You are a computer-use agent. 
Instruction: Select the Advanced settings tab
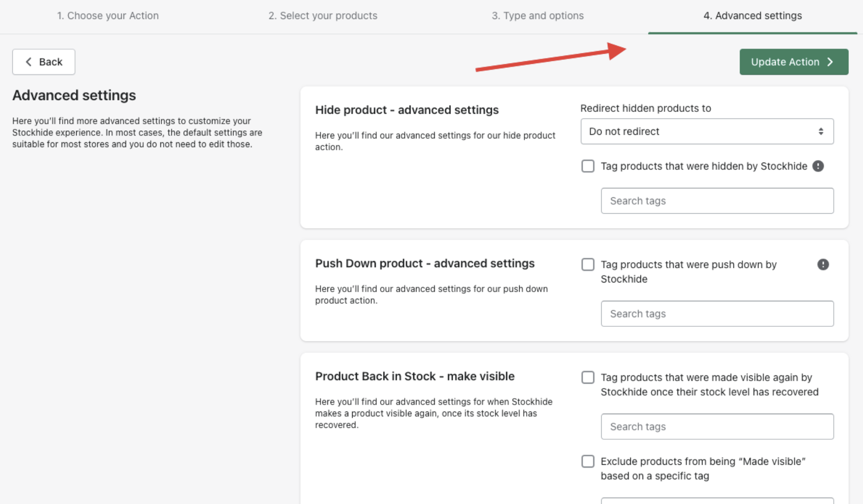(x=752, y=16)
